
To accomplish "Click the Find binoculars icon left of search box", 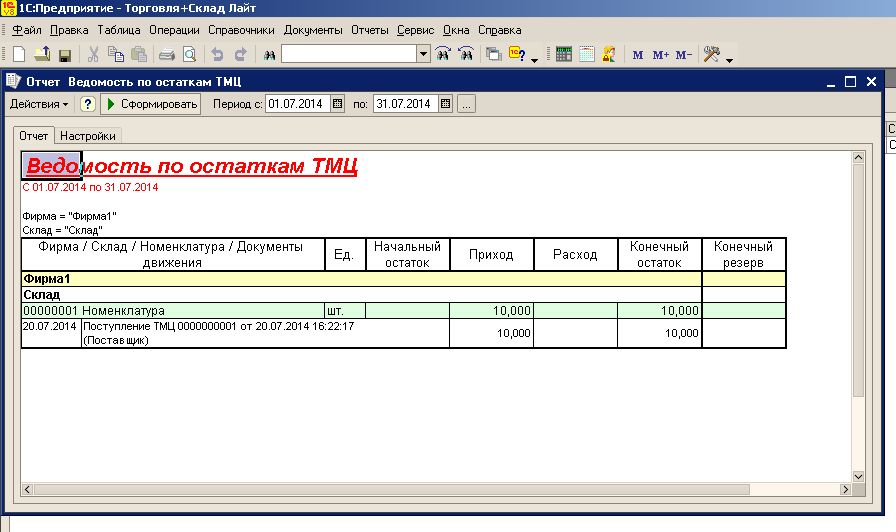I will pyautogui.click(x=269, y=55).
